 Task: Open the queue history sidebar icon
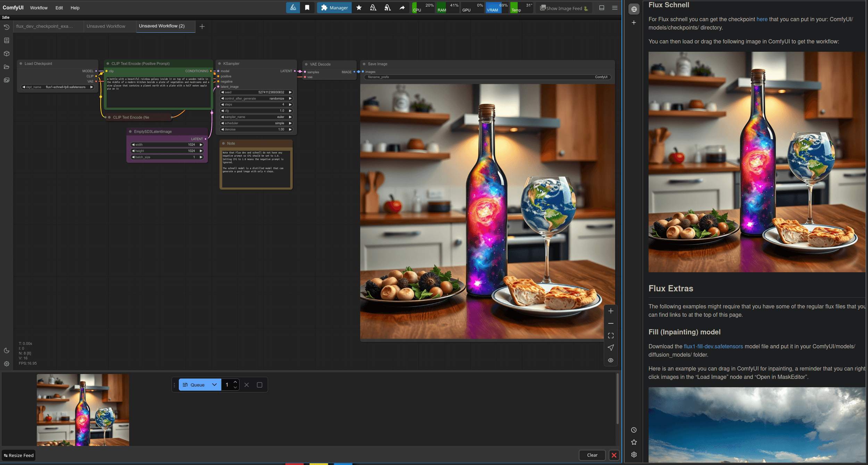click(x=7, y=27)
